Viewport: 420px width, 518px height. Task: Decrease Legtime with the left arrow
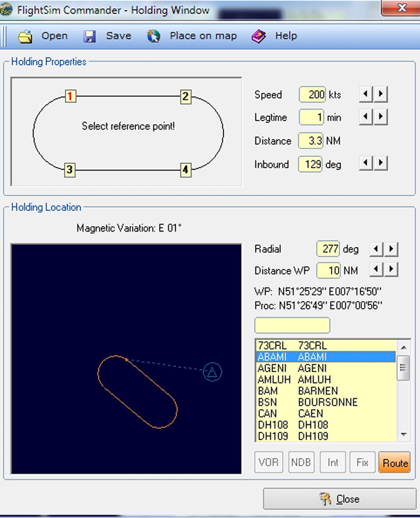point(365,117)
